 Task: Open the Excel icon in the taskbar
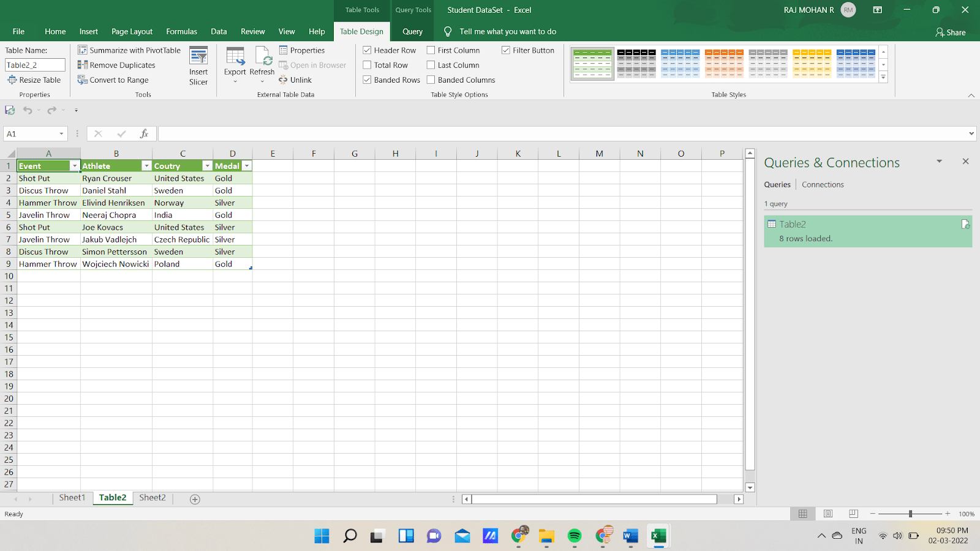(x=658, y=536)
